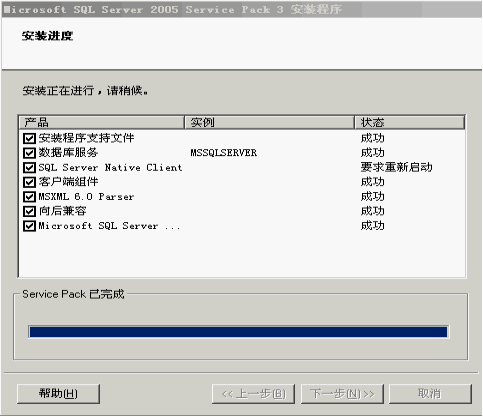Click 成功 status of 客户端组件 row

373,182
